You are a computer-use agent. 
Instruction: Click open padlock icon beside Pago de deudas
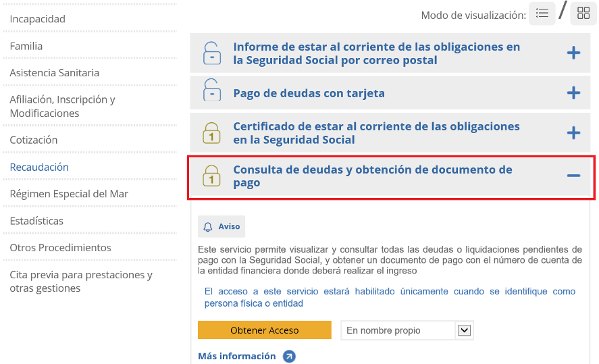[x=212, y=93]
